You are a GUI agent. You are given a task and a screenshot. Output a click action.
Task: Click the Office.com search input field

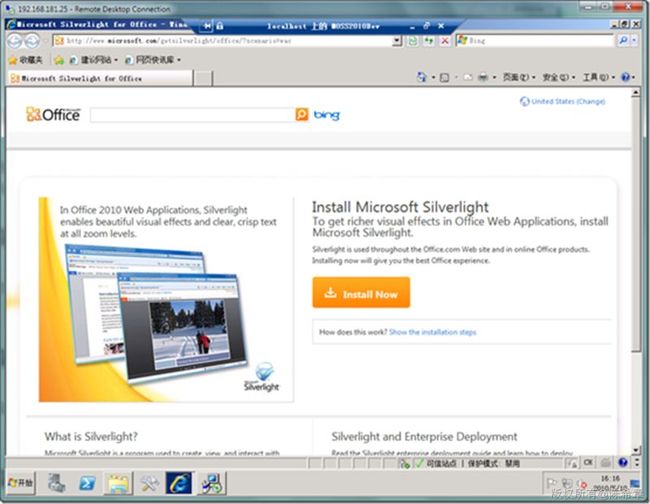(193, 115)
